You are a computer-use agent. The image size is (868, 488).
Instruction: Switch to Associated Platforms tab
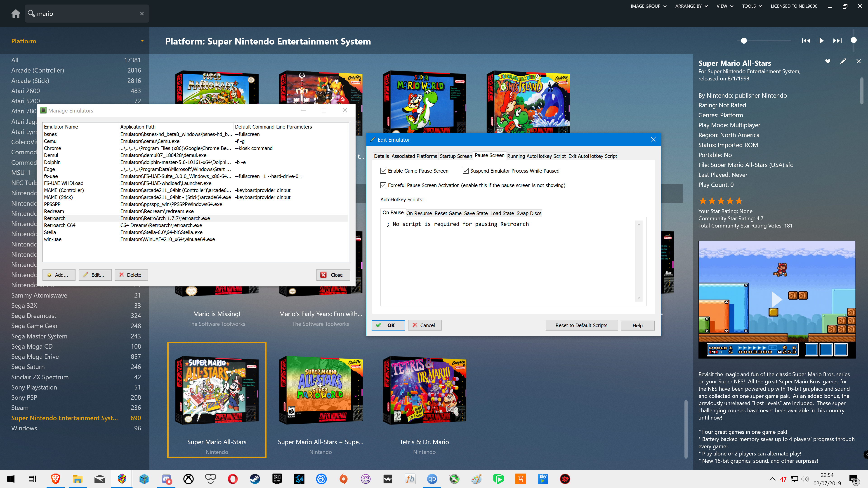pos(414,156)
